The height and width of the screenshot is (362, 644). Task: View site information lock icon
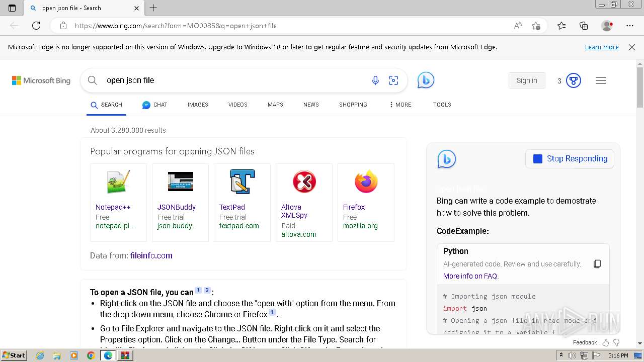63,26
